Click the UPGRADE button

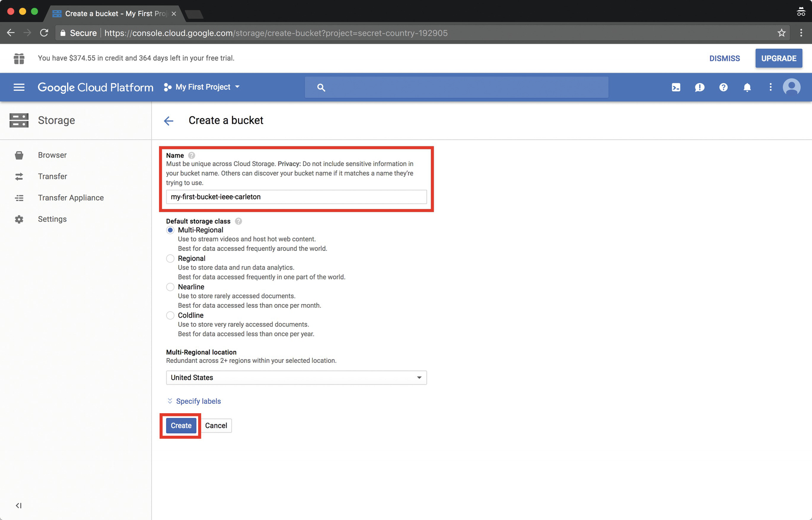(x=779, y=58)
